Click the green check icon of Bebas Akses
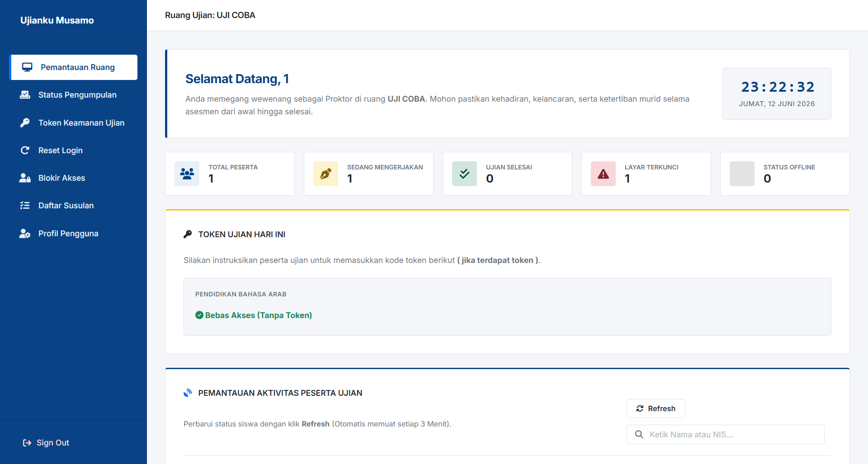The height and width of the screenshot is (464, 868). pyautogui.click(x=199, y=315)
